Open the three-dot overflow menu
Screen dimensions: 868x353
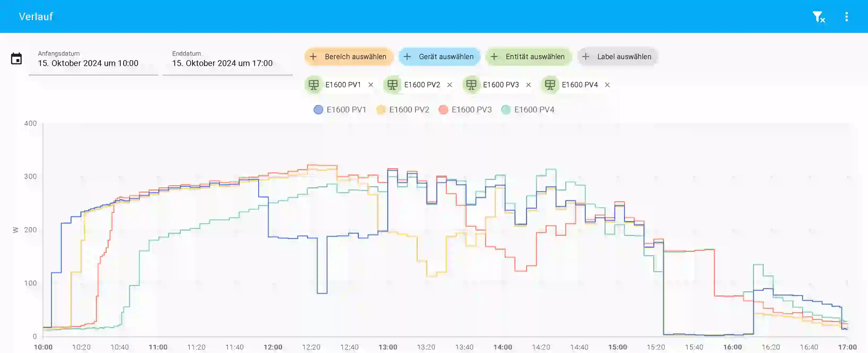tap(847, 16)
